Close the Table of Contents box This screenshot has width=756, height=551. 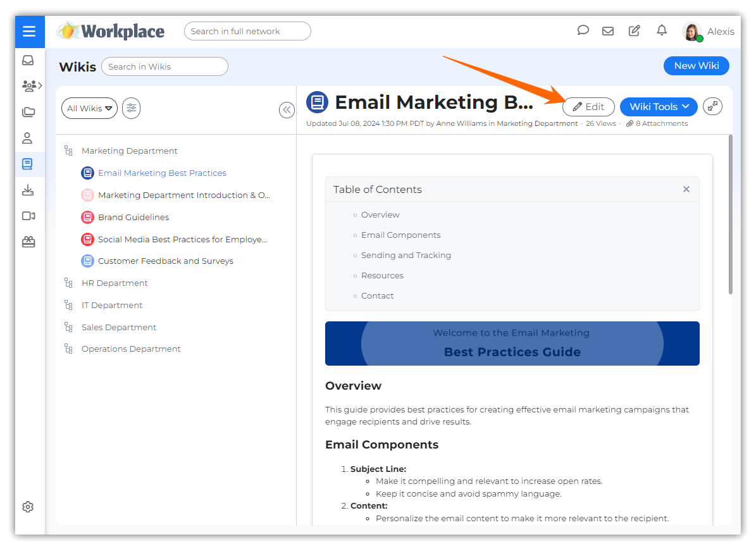tap(686, 189)
